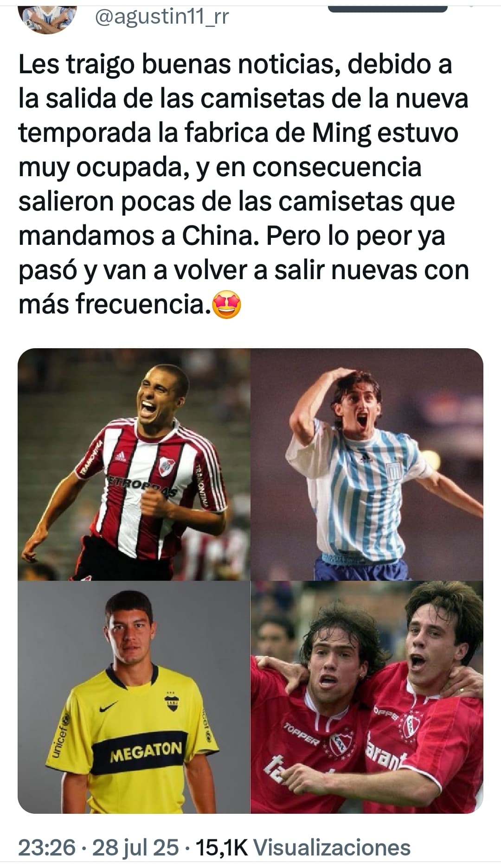
Task: Click the 28 jul 25 date
Action: 135,848
